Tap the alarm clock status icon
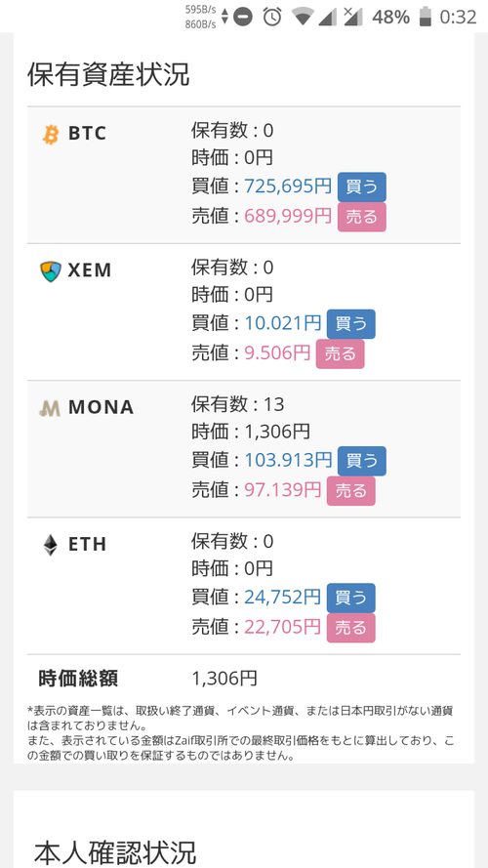 click(x=271, y=17)
